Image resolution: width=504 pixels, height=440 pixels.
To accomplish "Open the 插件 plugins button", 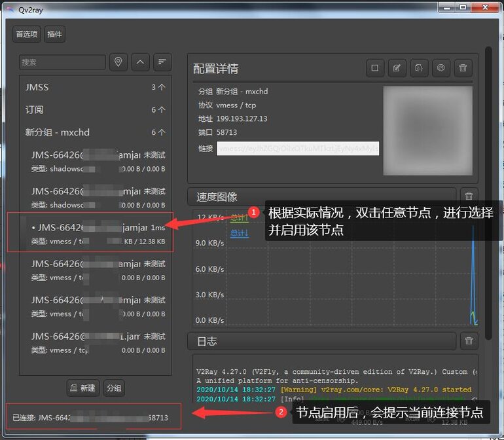I will (54, 34).
